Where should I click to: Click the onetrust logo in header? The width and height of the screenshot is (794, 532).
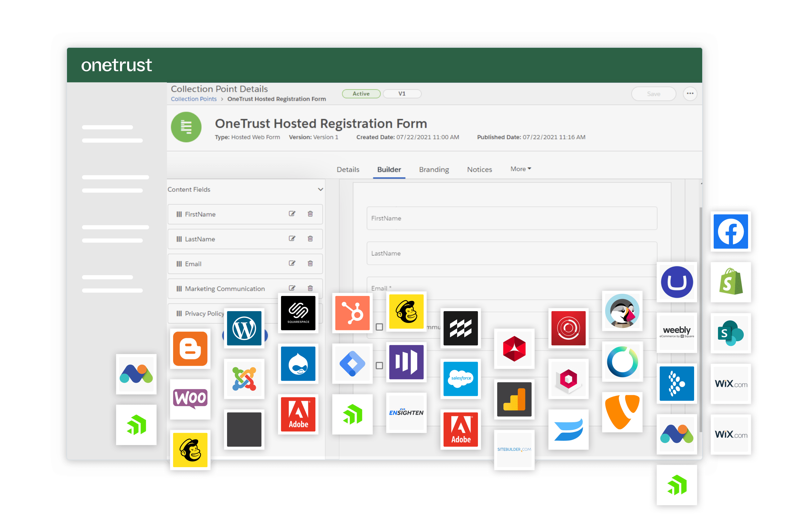[x=116, y=65]
